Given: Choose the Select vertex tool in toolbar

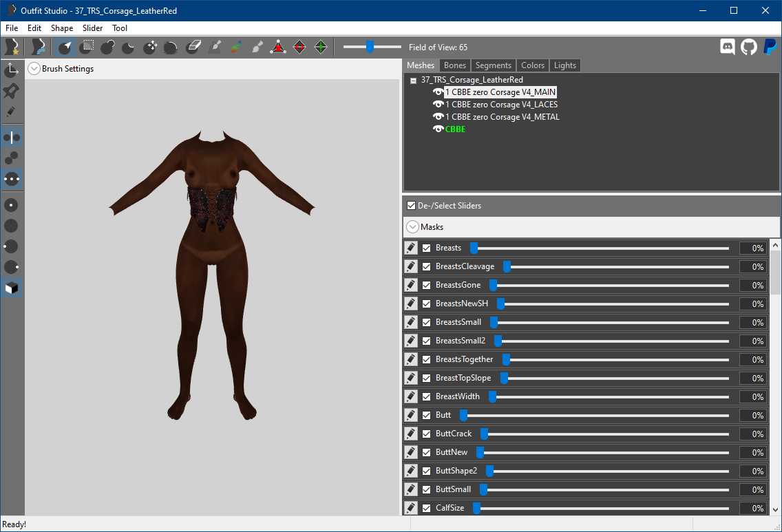Looking at the screenshot, I should (x=65, y=47).
